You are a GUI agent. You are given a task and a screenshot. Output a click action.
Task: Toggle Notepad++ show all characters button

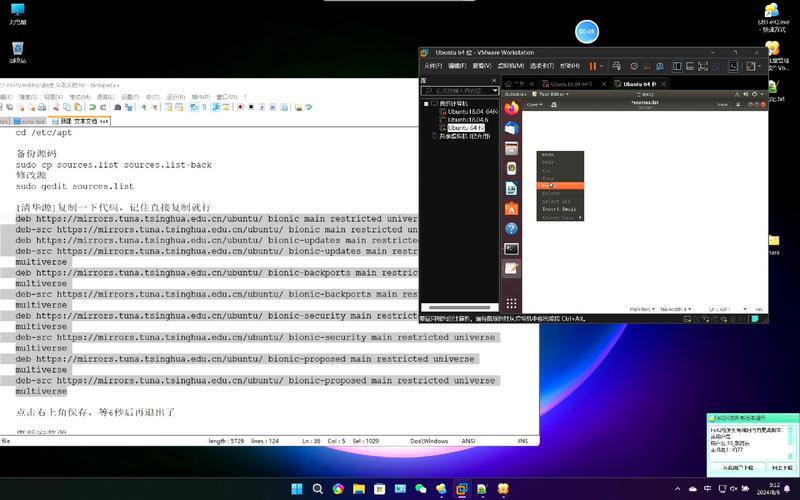click(x=205, y=107)
